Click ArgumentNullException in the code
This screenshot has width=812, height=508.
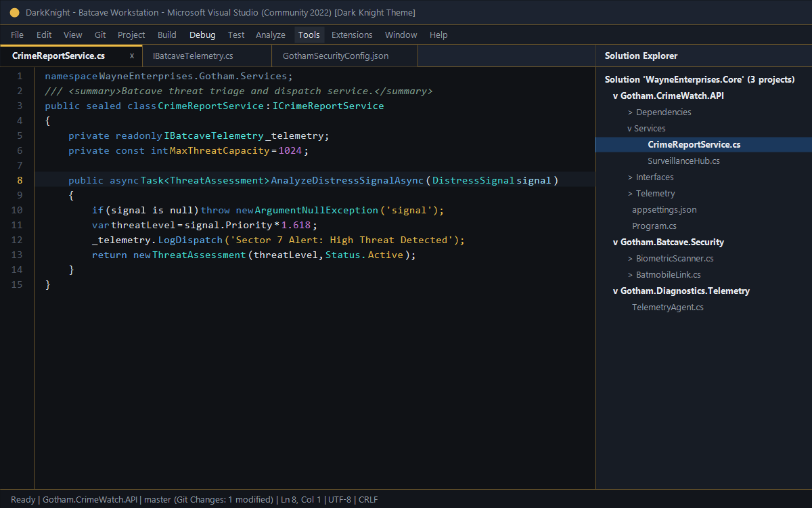click(x=316, y=210)
